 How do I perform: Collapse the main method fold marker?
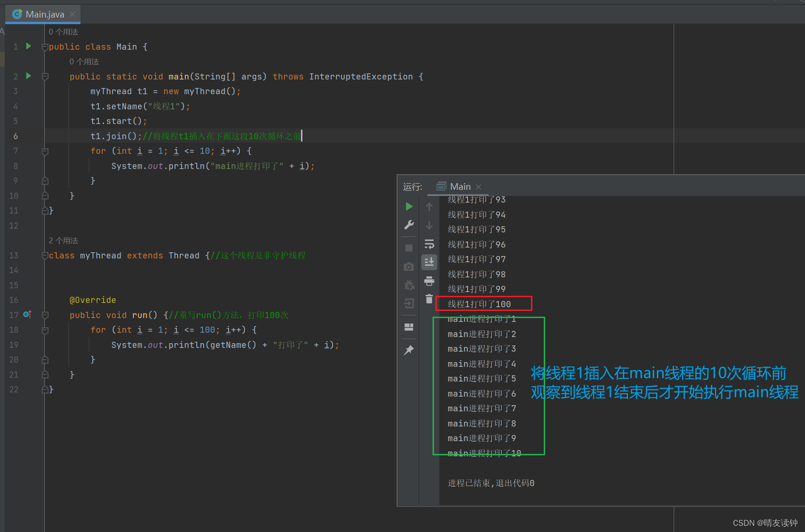[45, 77]
